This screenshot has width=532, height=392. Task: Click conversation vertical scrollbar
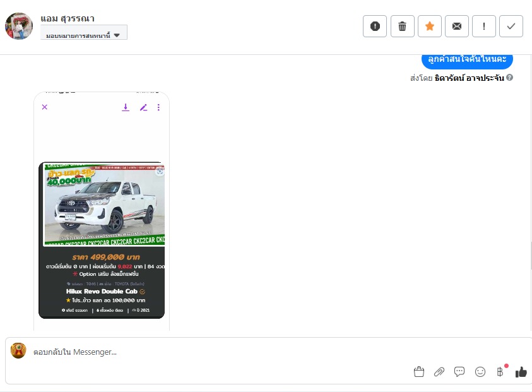tap(531, 256)
